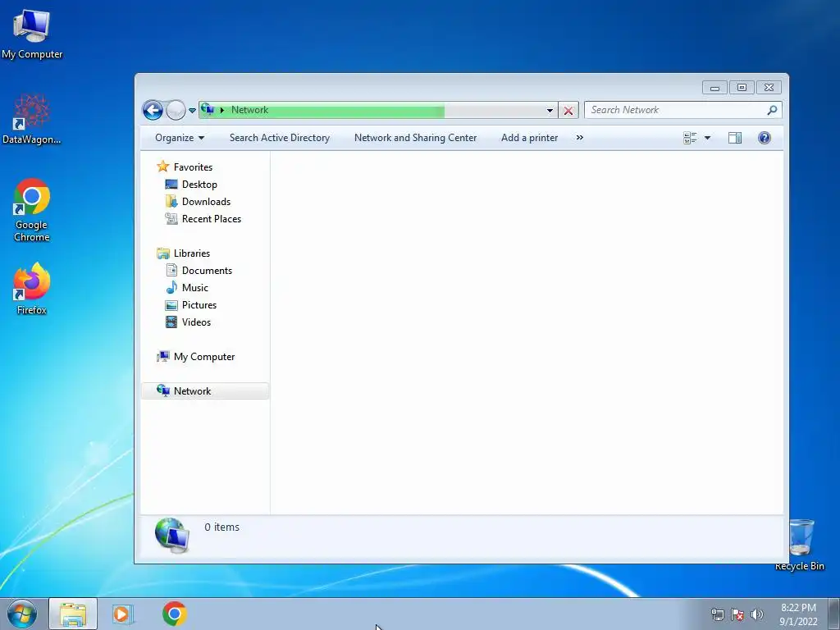Open Downloads under Favorites
840x630 pixels.
pyautogui.click(x=206, y=202)
